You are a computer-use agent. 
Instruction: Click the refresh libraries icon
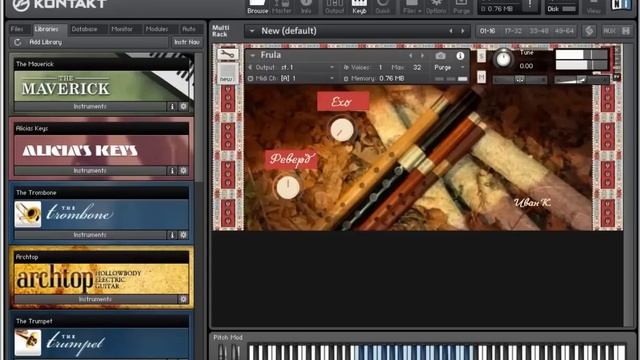click(x=17, y=42)
